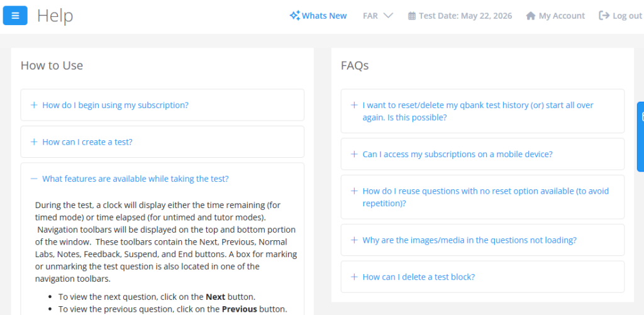Expand the reuse questions with no reset FAQ
Viewport: 644px width, 315px height.
tap(485, 197)
